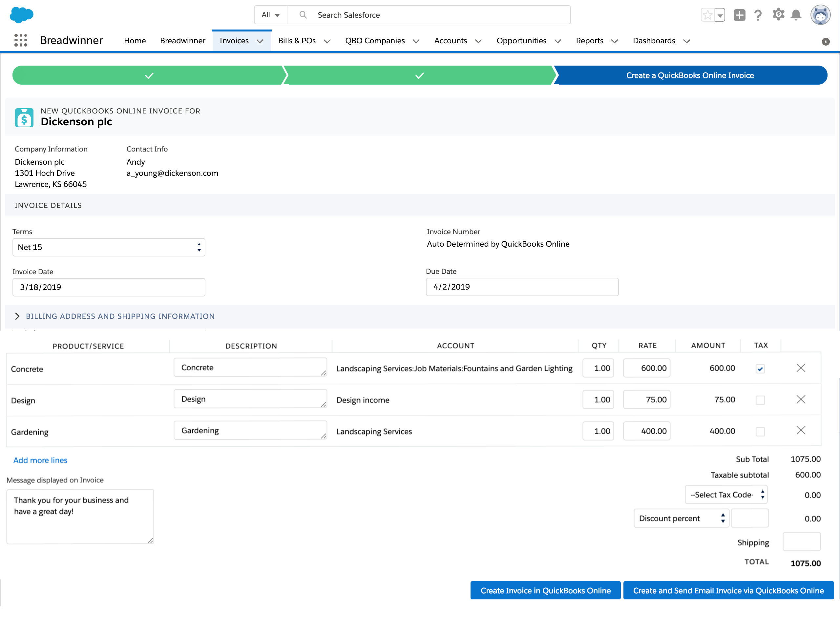Click the Design quantity field
This screenshot has height=630, width=840.
(598, 399)
